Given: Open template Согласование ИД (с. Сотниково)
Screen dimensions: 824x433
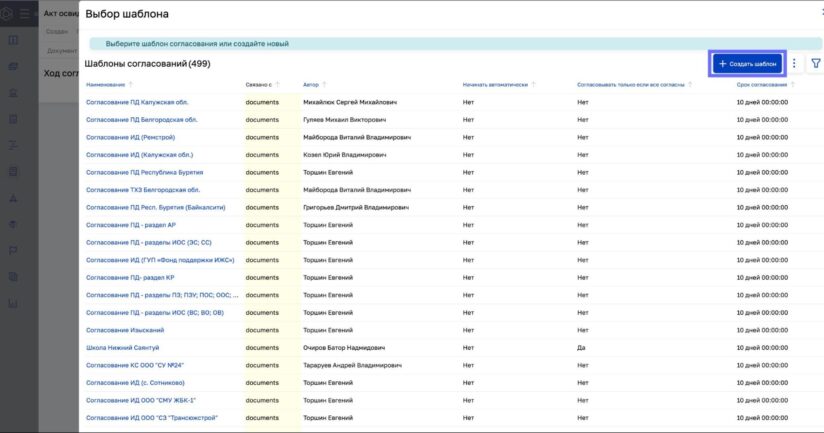Looking at the screenshot, I should coord(136,383).
